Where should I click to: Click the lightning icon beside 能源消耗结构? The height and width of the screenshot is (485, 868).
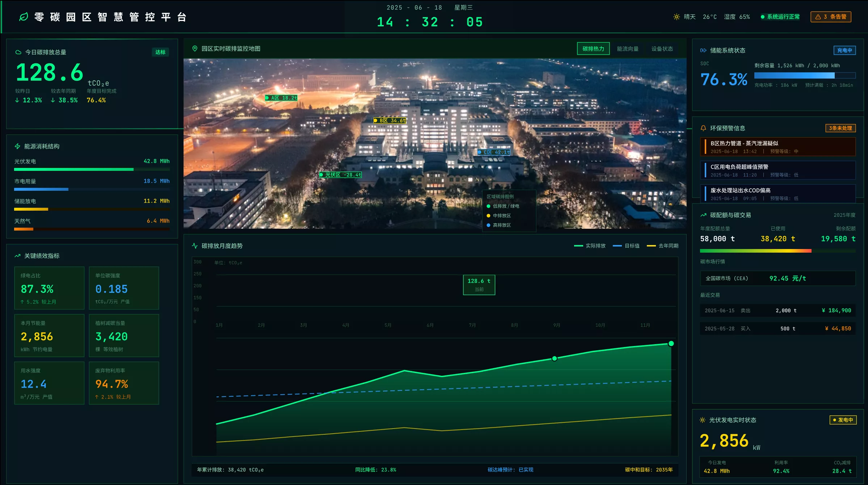pos(17,146)
